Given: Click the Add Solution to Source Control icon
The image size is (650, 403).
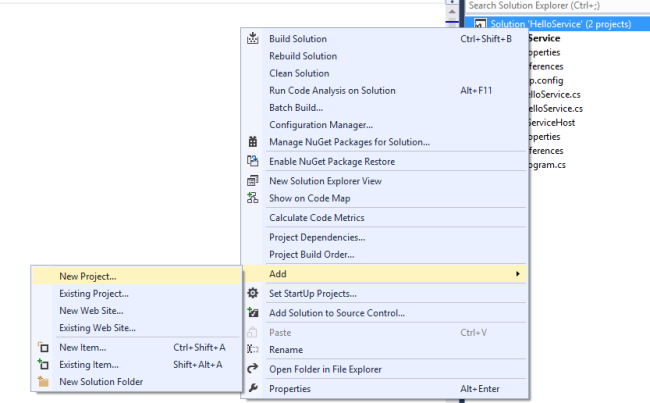Looking at the screenshot, I should pos(252,312).
